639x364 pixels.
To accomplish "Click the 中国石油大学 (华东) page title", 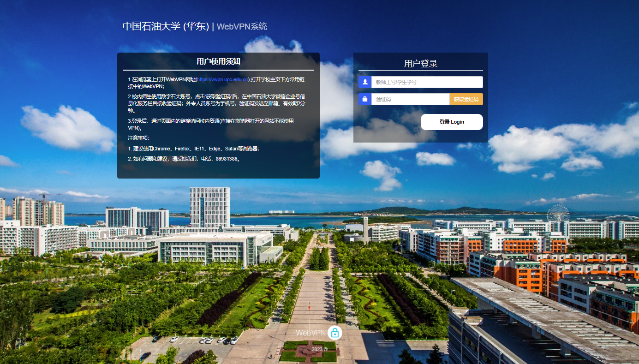I will click(x=166, y=26).
